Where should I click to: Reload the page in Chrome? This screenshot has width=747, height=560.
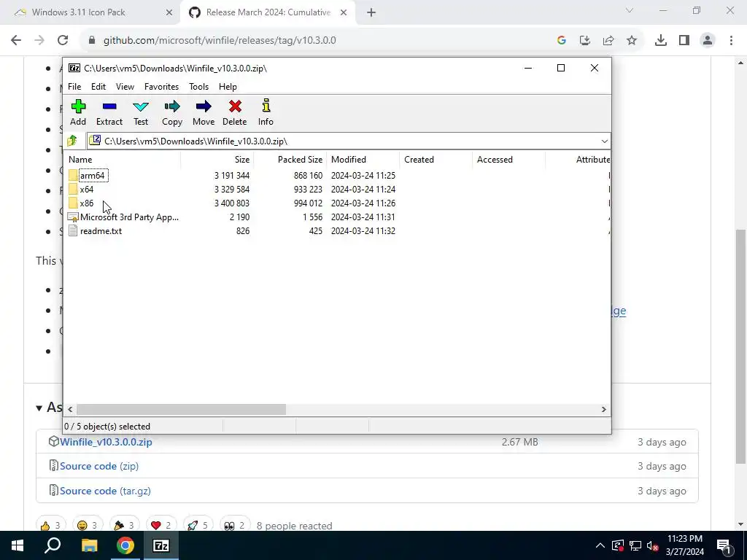point(63,40)
